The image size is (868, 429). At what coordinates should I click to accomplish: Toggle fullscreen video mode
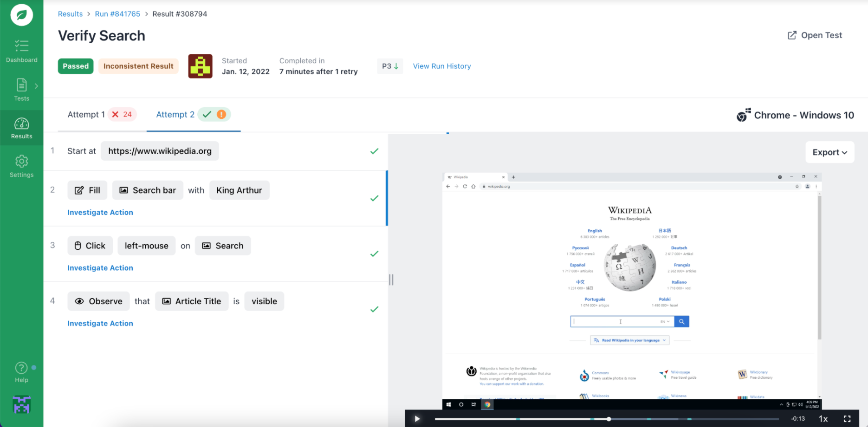pos(847,419)
